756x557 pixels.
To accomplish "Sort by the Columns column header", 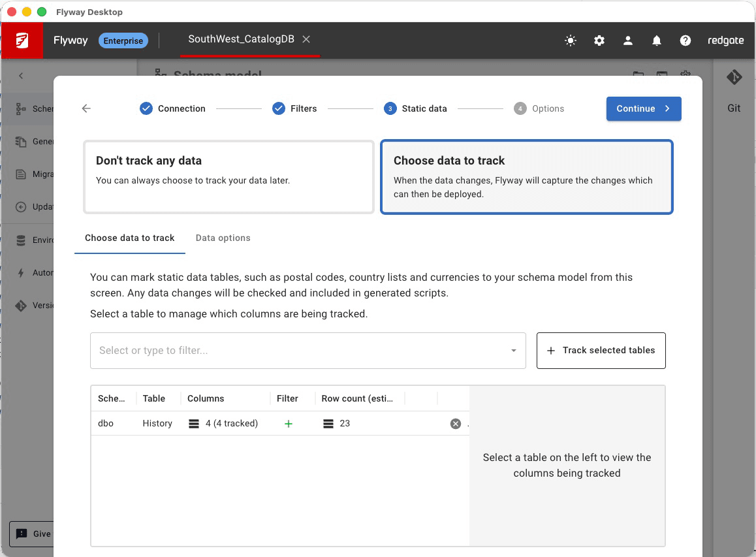I will pos(206,398).
